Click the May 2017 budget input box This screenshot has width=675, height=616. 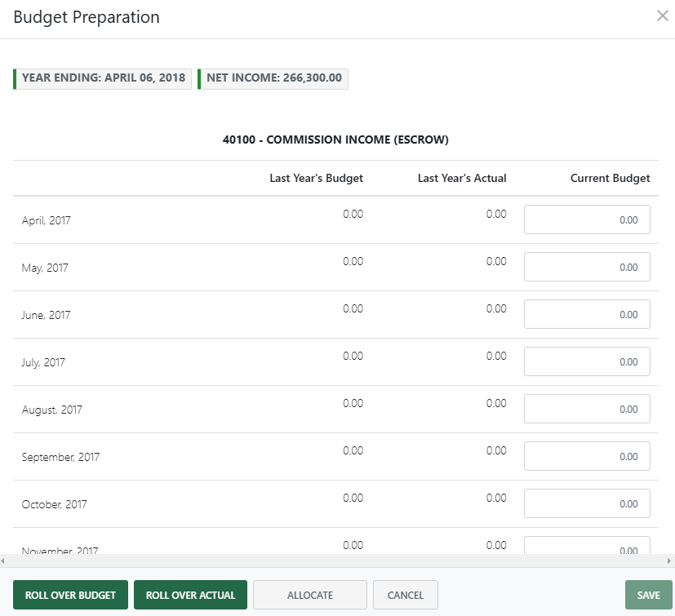coord(586,266)
